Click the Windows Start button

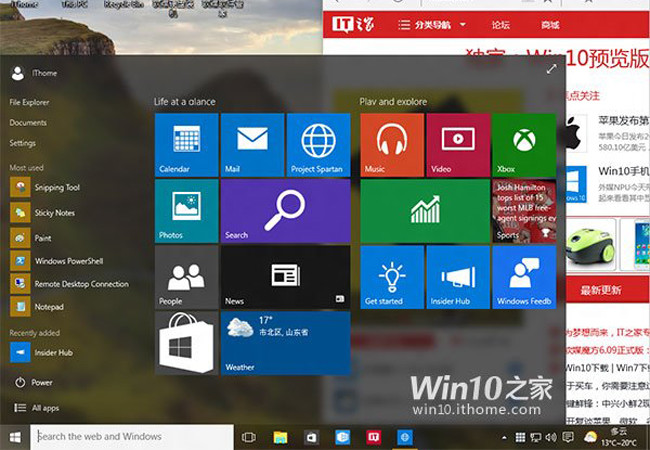[15, 437]
